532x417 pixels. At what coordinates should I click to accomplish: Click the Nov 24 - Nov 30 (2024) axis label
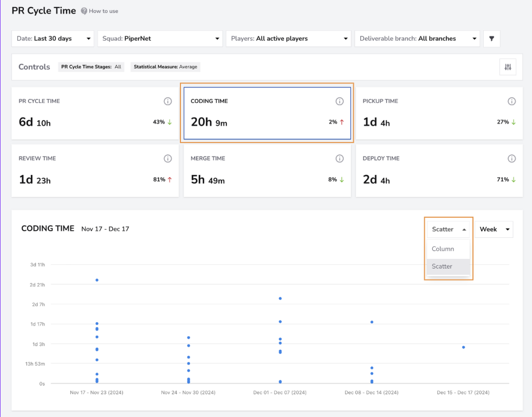coord(189,393)
